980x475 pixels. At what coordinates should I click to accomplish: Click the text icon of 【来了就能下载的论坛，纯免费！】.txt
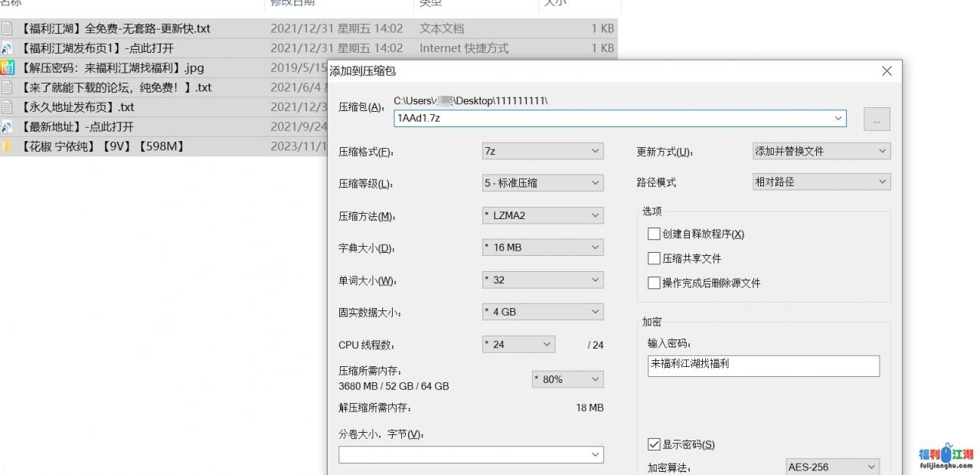(7, 87)
